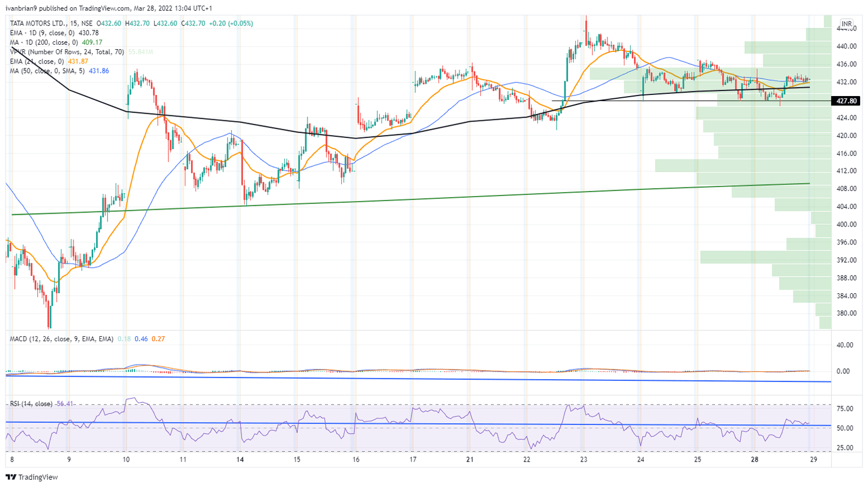
Task: Click the published-by ivanbrian9 header text
Action: 108,8
